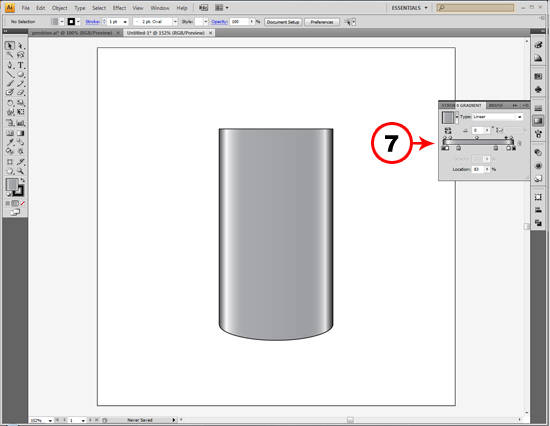Screen dimensions: 550x426
Task: Select the Selection tool arrow
Action: (x=10, y=46)
